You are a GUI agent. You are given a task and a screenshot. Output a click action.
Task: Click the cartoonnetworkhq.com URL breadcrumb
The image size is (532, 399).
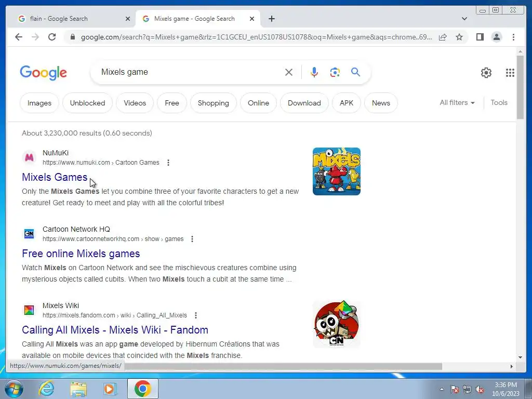click(113, 239)
